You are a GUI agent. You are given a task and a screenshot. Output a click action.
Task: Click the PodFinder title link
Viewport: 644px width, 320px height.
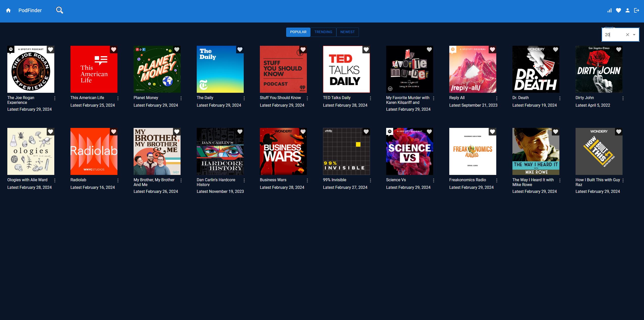30,10
